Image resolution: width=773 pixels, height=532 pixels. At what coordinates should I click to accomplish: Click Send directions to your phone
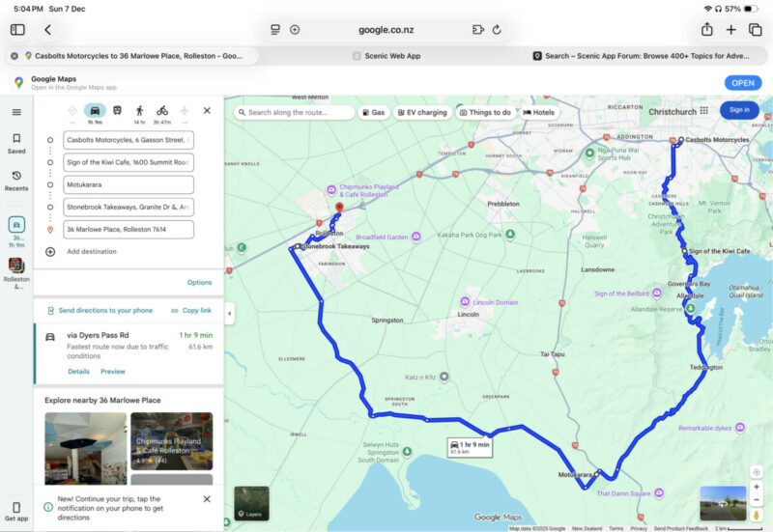point(104,311)
